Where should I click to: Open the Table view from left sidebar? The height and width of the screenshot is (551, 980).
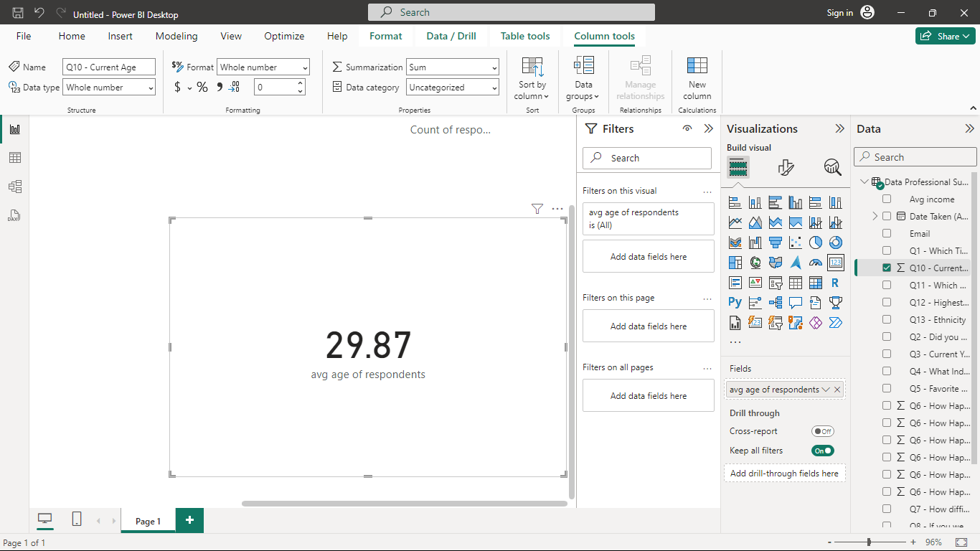pyautogui.click(x=14, y=158)
